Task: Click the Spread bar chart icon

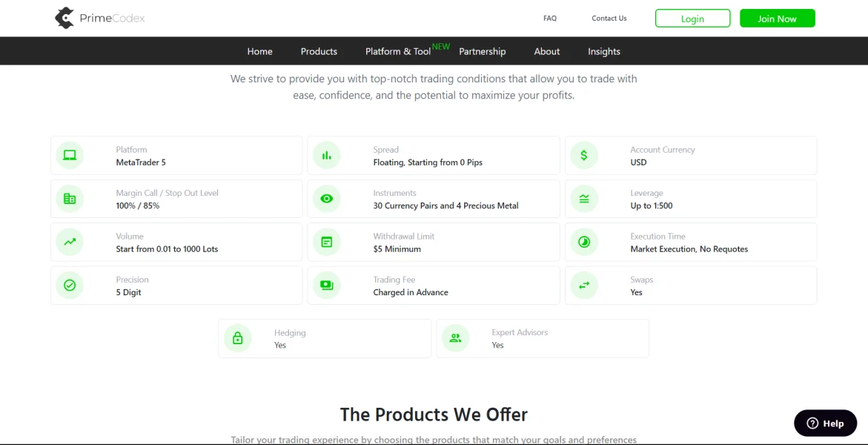Action: (327, 156)
